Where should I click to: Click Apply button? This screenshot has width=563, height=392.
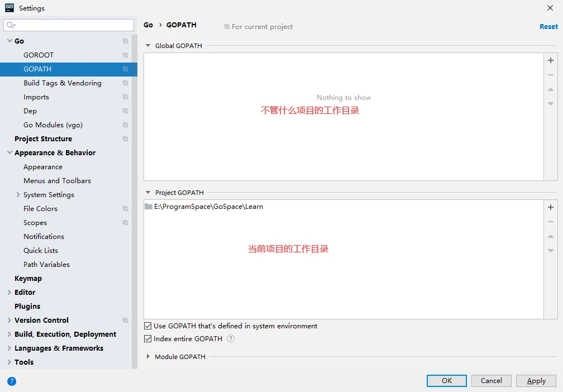pos(536,380)
